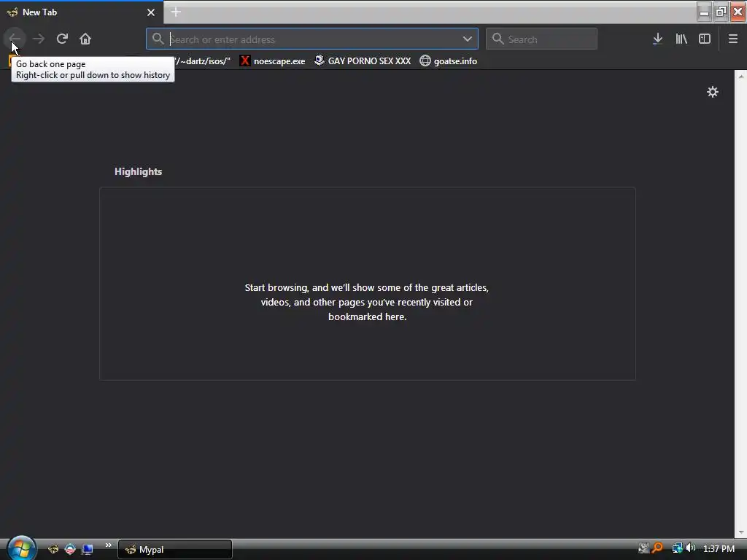Open the network tray icon
This screenshot has width=747, height=560.
(x=677, y=548)
